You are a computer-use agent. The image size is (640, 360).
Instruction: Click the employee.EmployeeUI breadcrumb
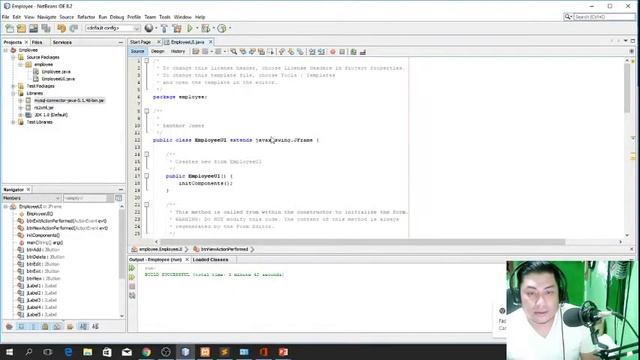coord(160,249)
